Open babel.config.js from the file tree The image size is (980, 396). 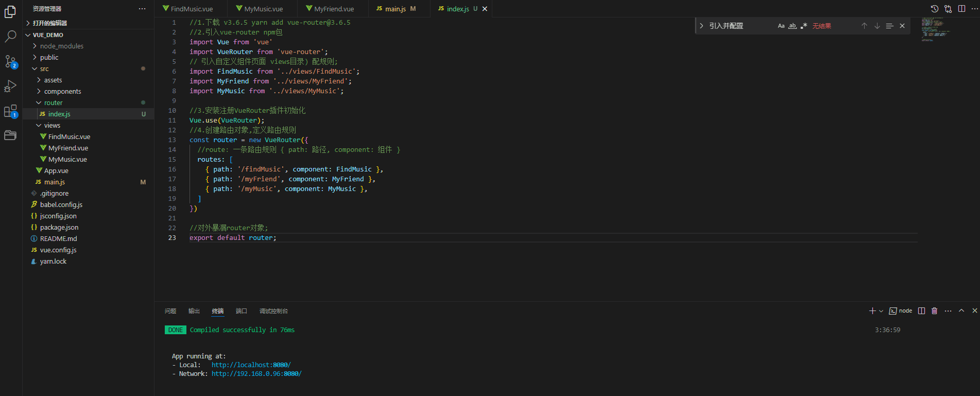pyautogui.click(x=88, y=204)
